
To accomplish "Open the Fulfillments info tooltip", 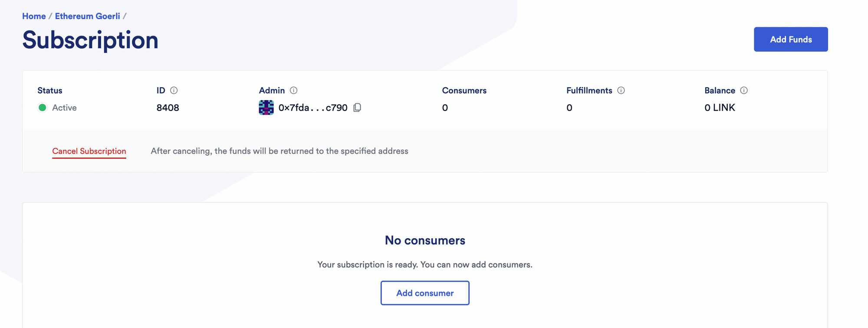I will (621, 90).
